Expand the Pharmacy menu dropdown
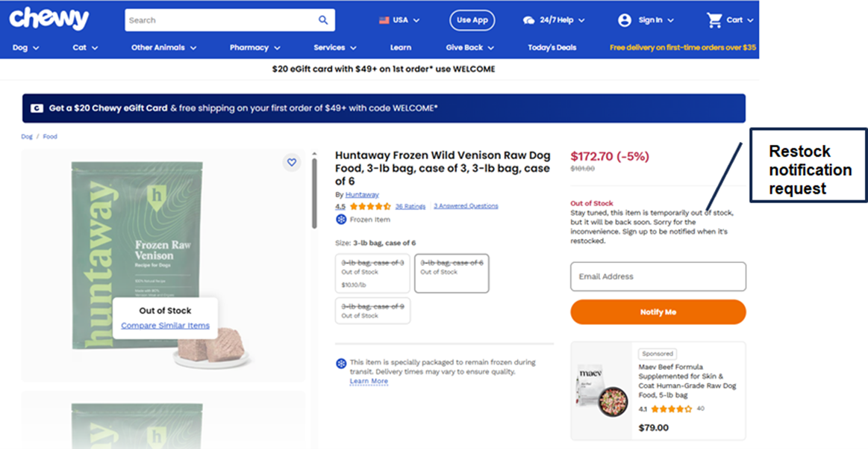The image size is (868, 449). [x=255, y=48]
